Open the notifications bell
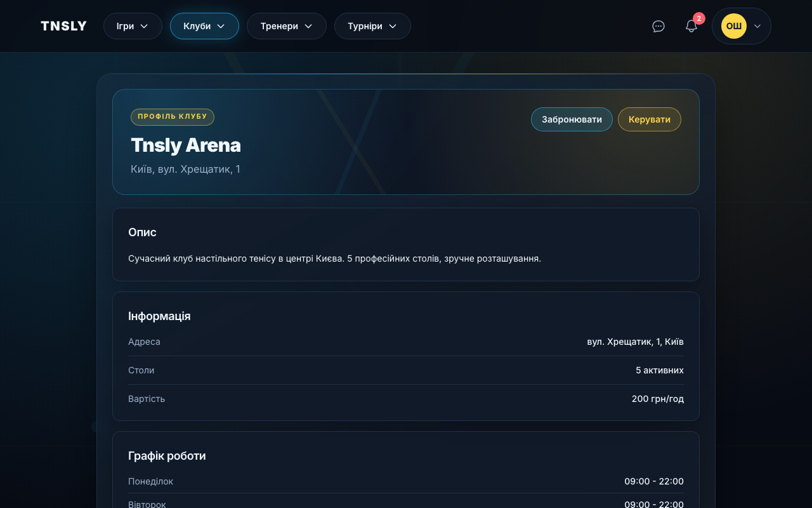Image resolution: width=812 pixels, height=508 pixels. coord(691,27)
